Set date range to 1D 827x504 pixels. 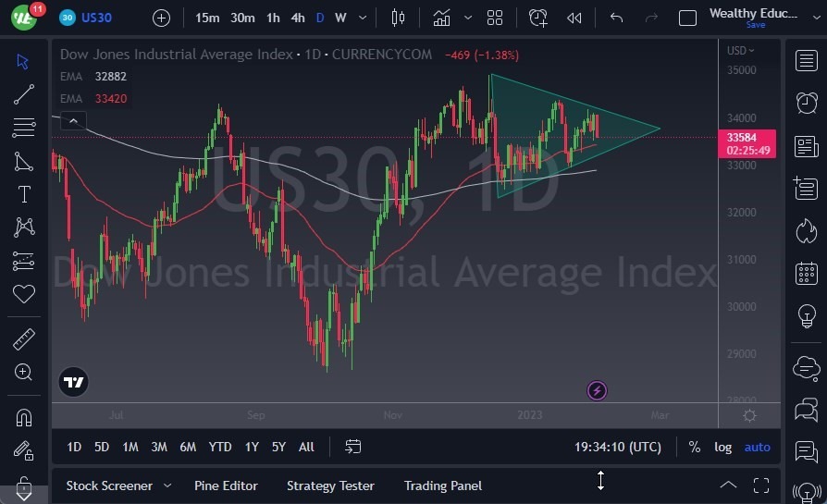[x=74, y=447]
